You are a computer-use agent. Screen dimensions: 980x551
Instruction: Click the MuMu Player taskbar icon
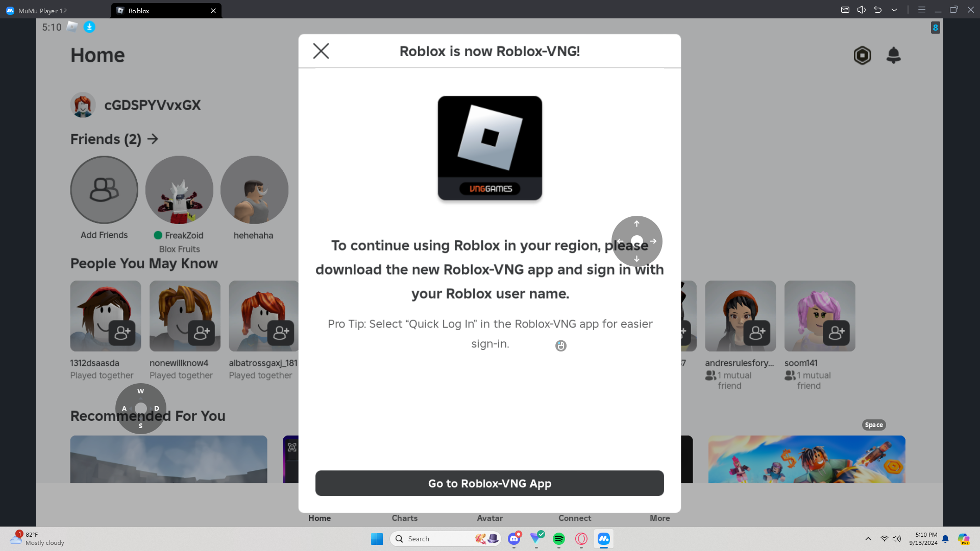coord(604,539)
